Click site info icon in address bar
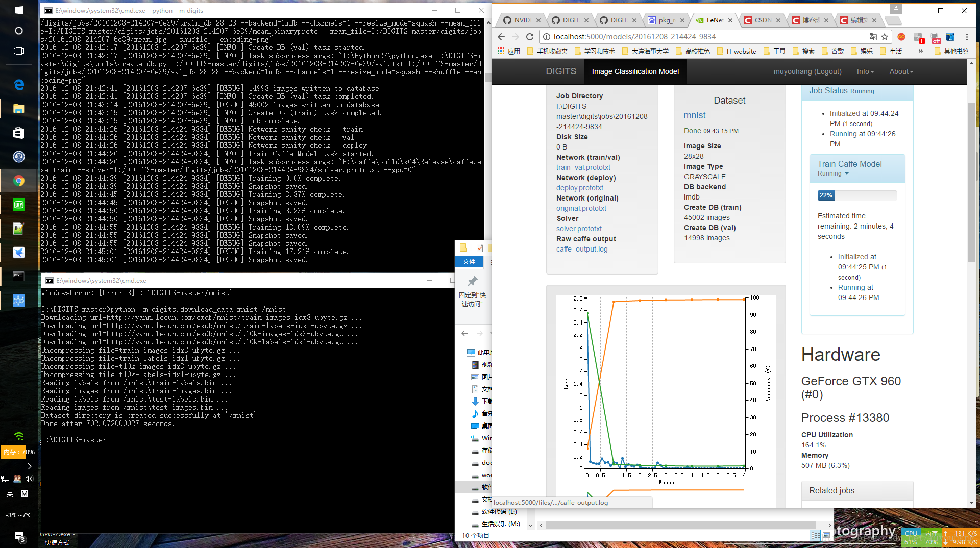 pyautogui.click(x=546, y=37)
